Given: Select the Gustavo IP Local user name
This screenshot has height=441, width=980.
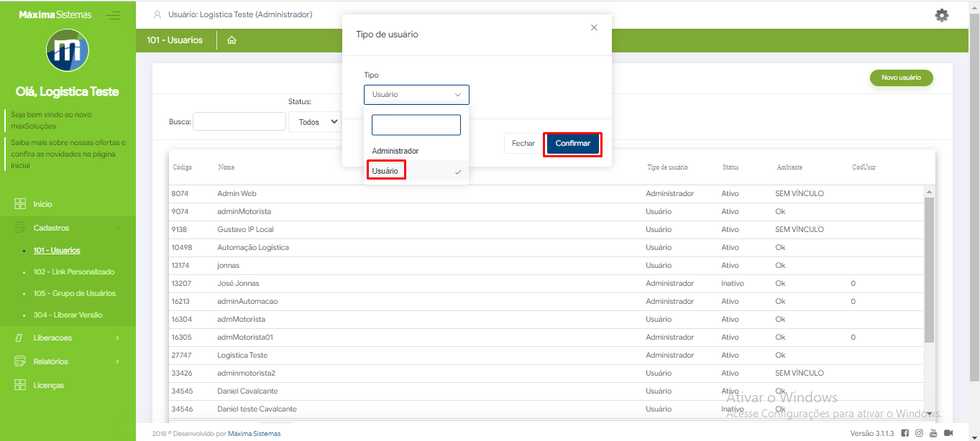Looking at the screenshot, I should 245,230.
